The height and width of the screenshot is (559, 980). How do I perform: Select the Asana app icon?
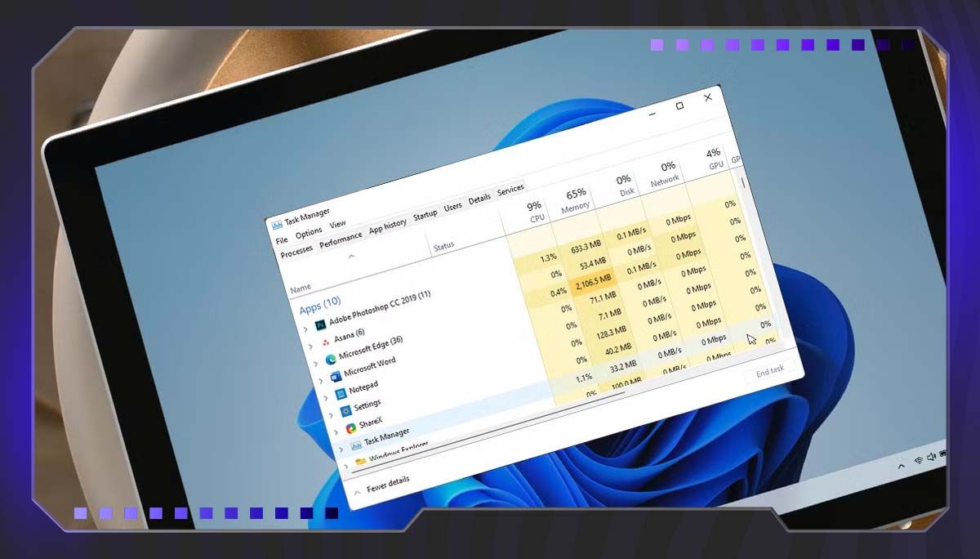click(x=327, y=340)
